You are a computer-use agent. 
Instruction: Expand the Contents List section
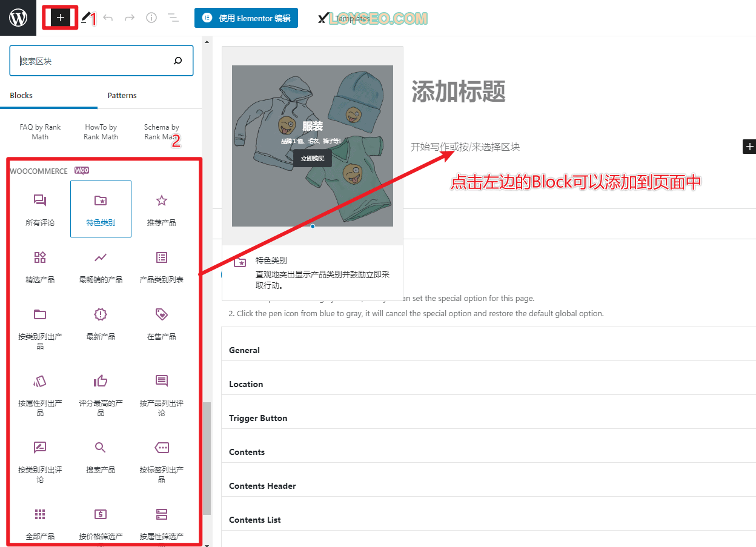(488, 520)
